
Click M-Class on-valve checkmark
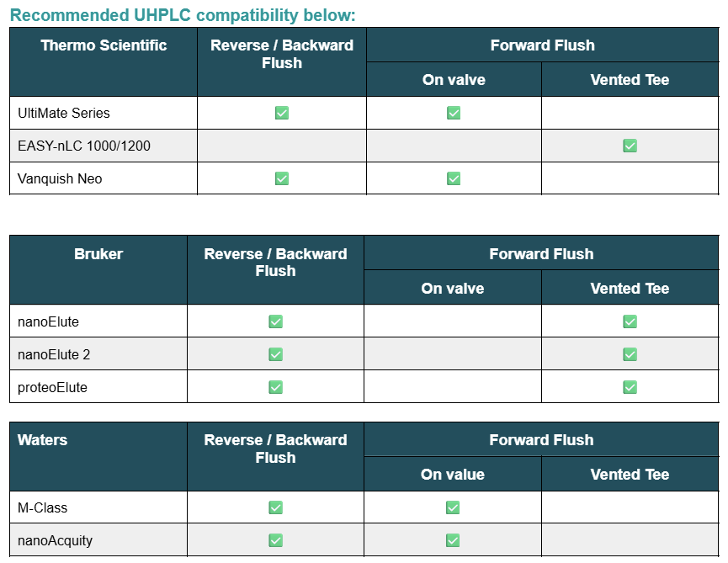click(x=453, y=507)
